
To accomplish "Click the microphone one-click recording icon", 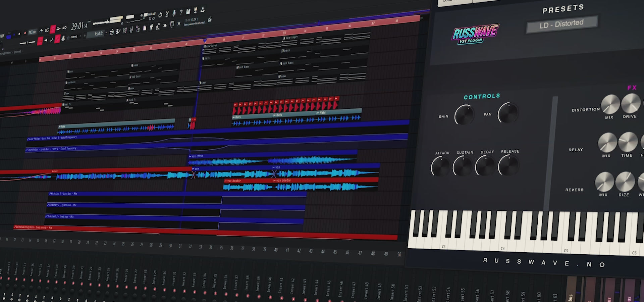I will coord(174,13).
